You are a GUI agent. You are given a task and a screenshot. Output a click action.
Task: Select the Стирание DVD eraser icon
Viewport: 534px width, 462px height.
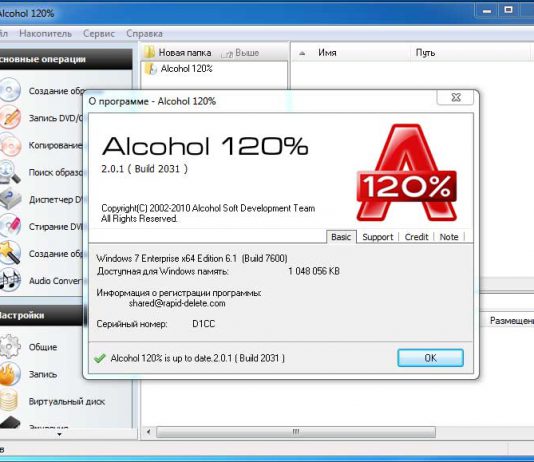pos(10,226)
